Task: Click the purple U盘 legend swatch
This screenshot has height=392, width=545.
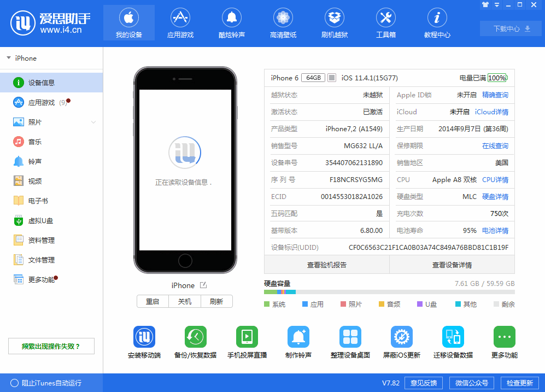Action: 420,305
